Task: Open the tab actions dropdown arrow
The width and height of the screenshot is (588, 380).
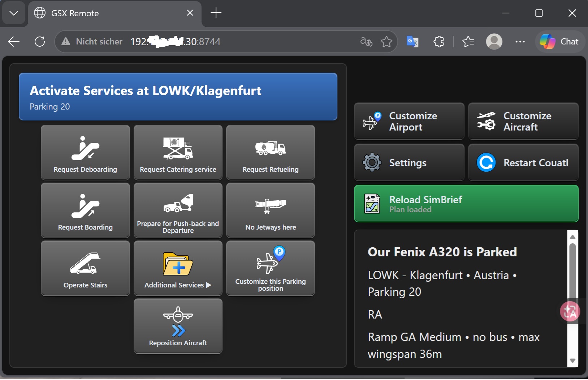Action: coord(14,13)
